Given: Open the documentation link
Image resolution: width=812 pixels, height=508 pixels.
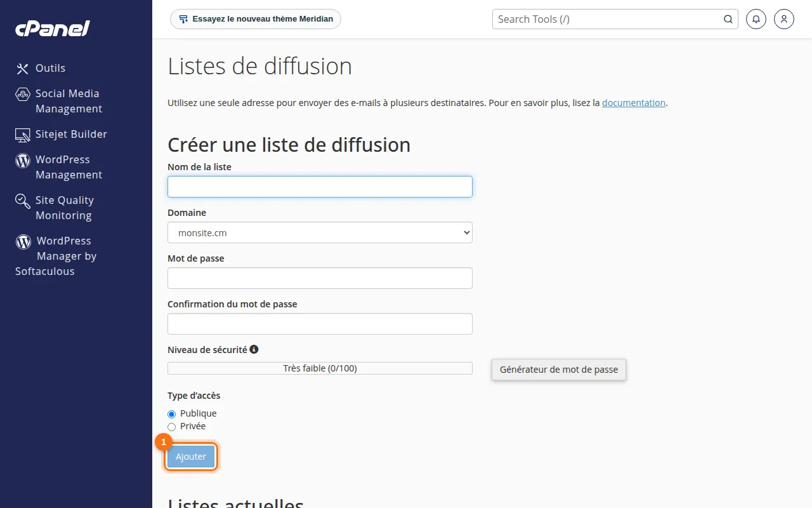Looking at the screenshot, I should [x=634, y=102].
